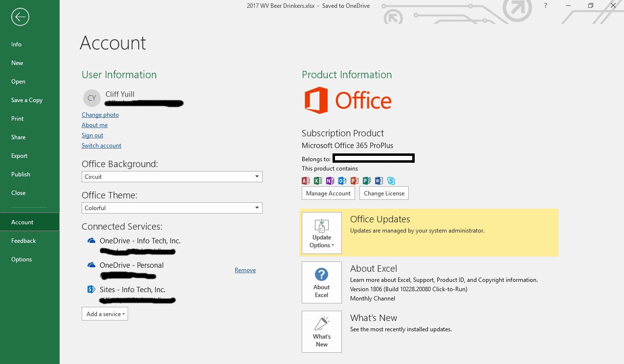Select Save a Copy in the sidebar
The height and width of the screenshot is (364, 624).
point(30,100)
